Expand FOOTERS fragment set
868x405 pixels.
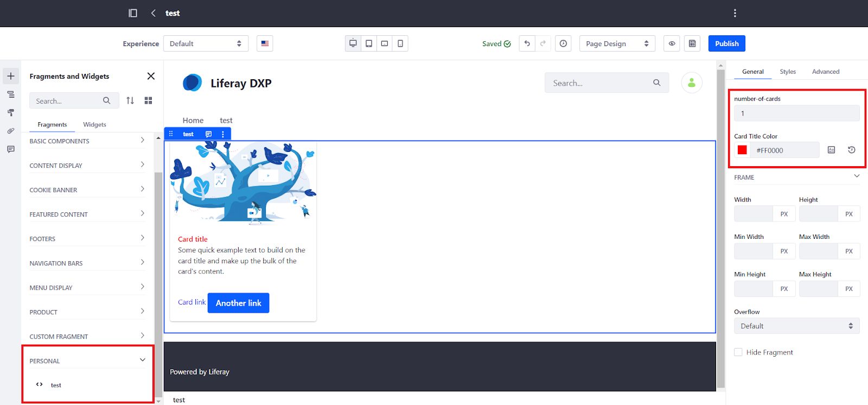tap(87, 238)
